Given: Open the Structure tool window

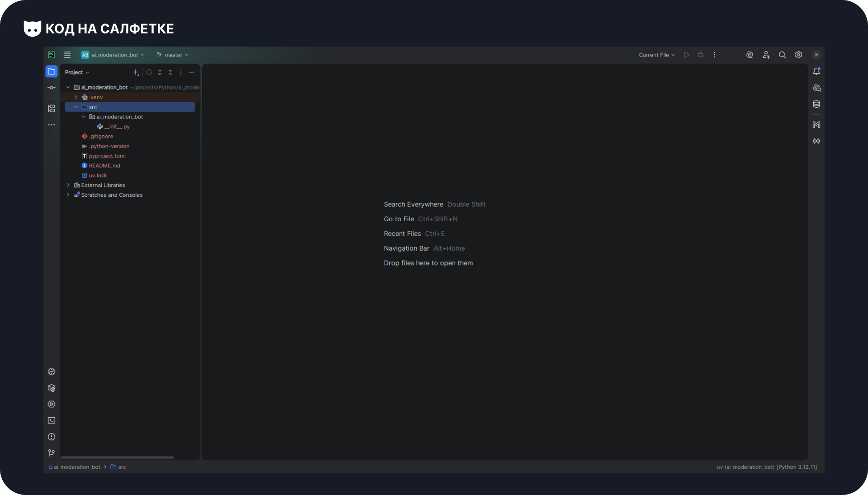Looking at the screenshot, I should coord(52,109).
